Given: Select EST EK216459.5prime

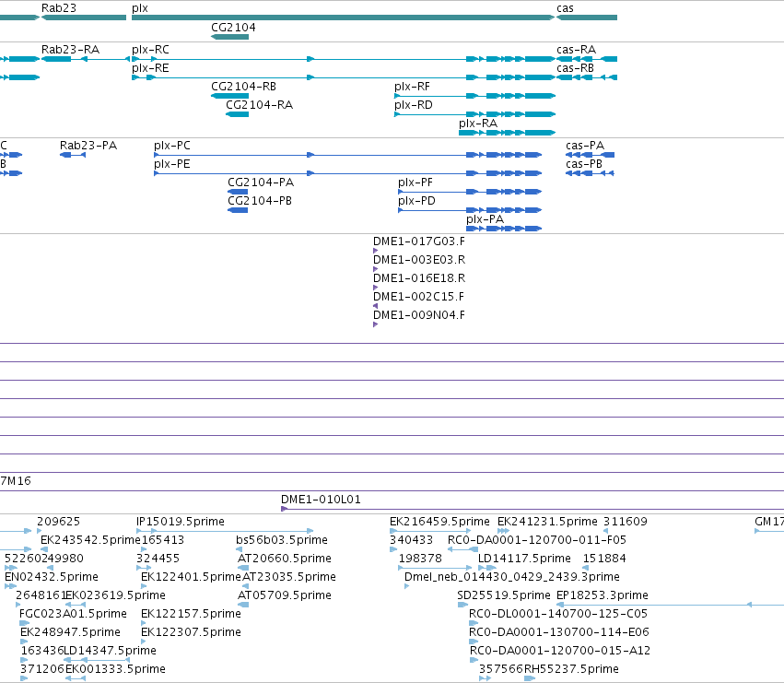Looking at the screenshot, I should 430,531.
